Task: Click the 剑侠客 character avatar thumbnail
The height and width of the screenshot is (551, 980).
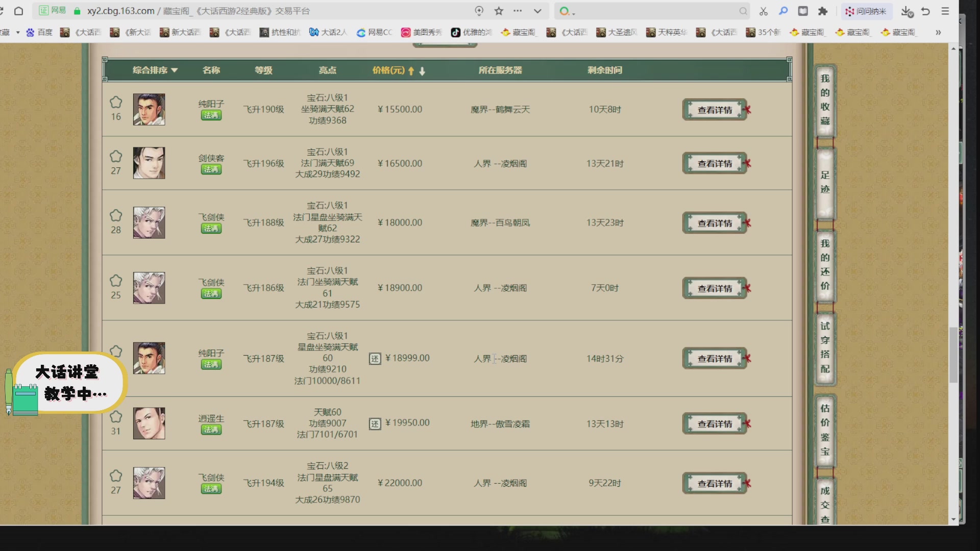Action: coord(149,163)
